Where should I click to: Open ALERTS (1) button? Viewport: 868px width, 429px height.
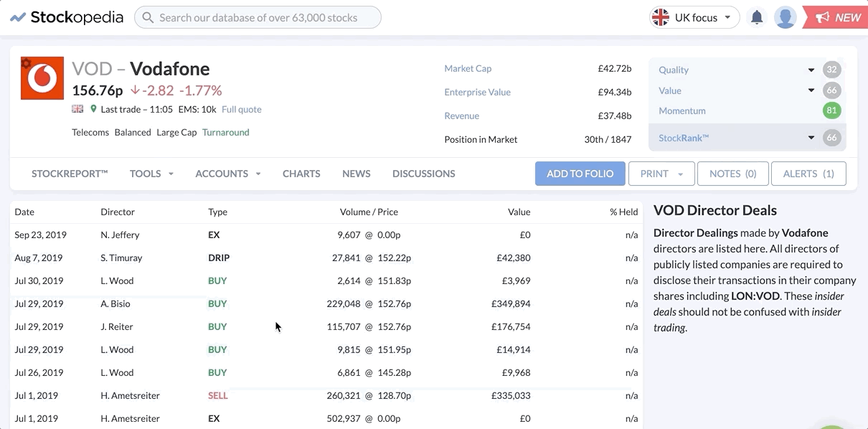(x=808, y=174)
